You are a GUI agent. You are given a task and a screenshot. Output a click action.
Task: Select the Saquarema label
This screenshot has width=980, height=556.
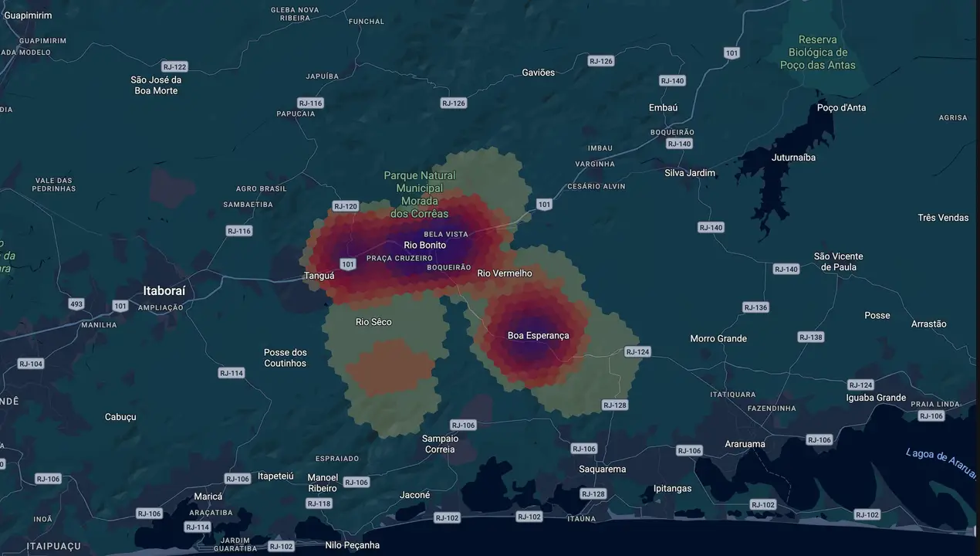coord(603,470)
